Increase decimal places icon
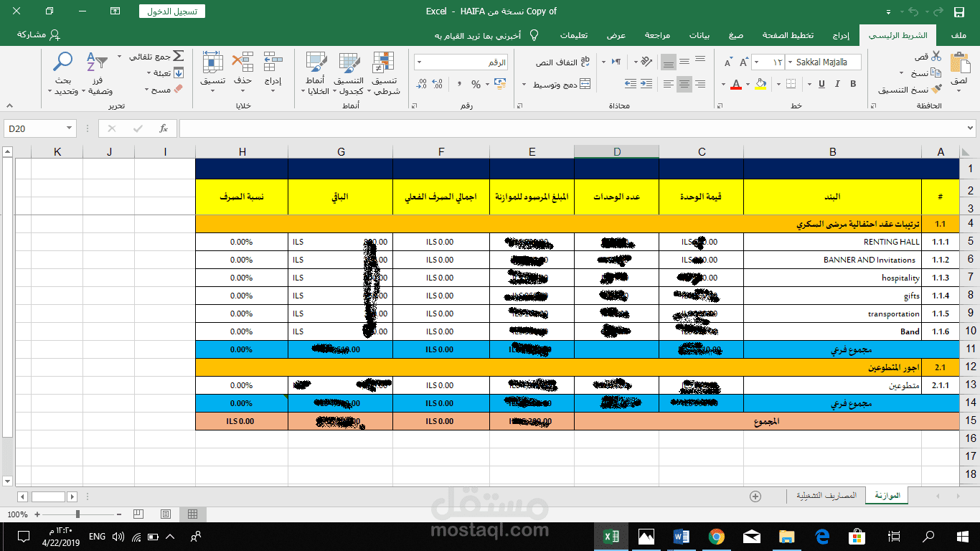Screen dimensions: 980x551 point(438,85)
